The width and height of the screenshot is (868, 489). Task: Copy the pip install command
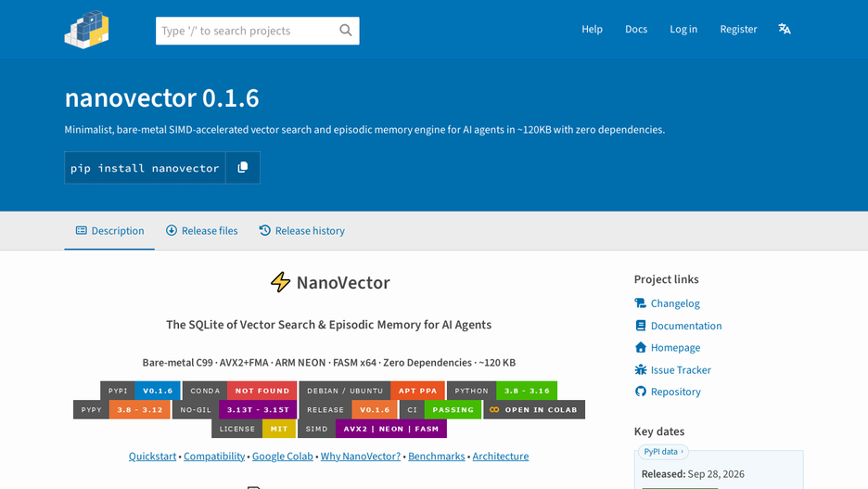242,167
